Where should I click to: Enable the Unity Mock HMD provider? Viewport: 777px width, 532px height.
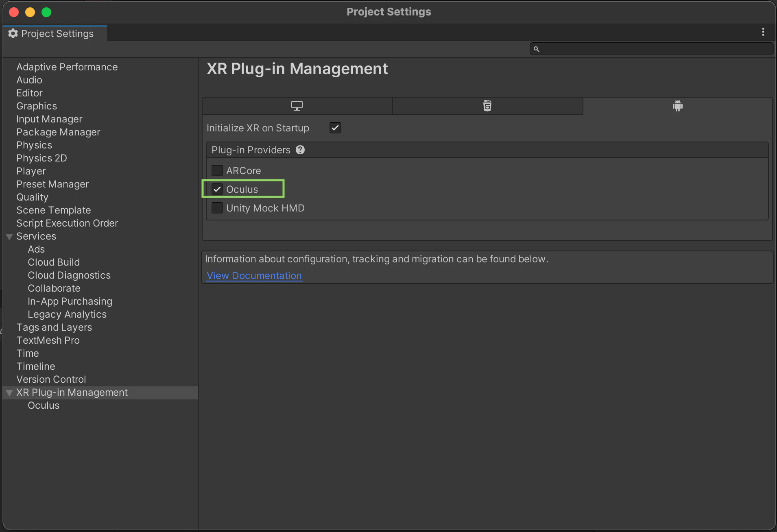(x=217, y=208)
